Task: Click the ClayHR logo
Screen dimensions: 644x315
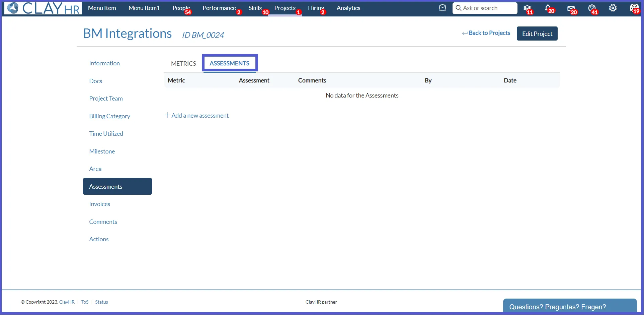Action: 43,8
